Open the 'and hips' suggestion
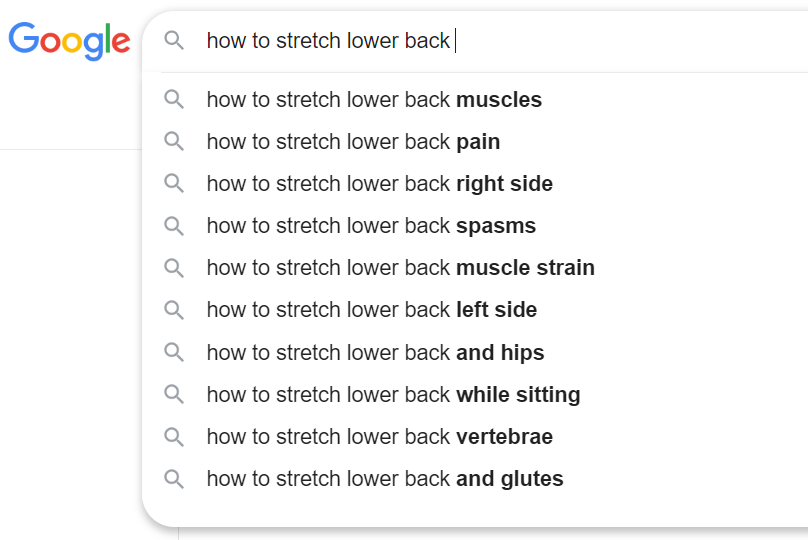The width and height of the screenshot is (808, 540). tap(375, 352)
